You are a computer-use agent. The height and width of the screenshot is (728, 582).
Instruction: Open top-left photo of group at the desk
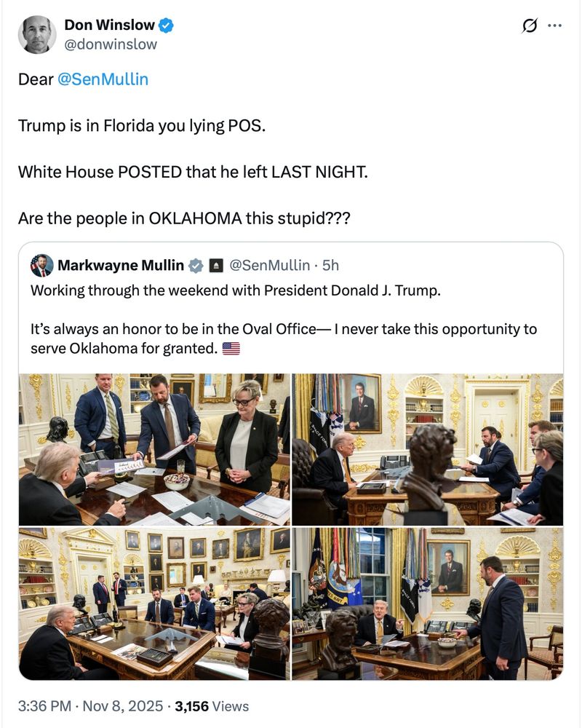(x=154, y=449)
